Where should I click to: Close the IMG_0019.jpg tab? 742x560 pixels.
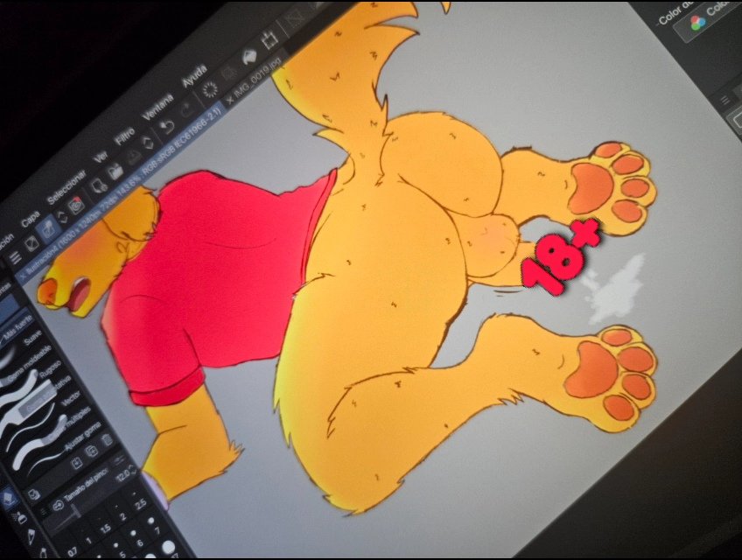tap(229, 100)
